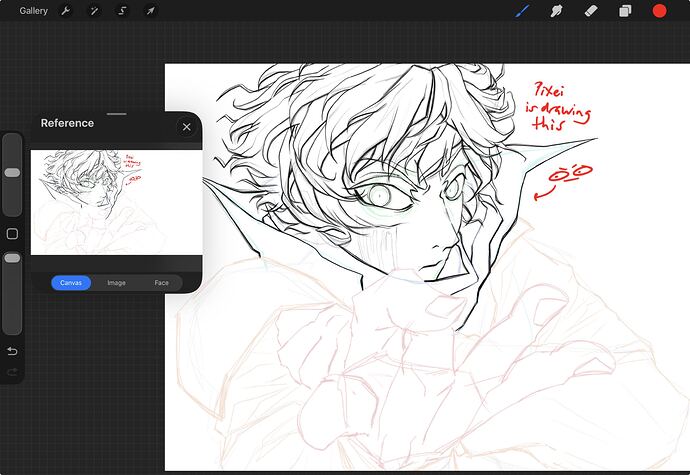Open the Gallery
Screen dimensions: 690x475
tap(33, 11)
